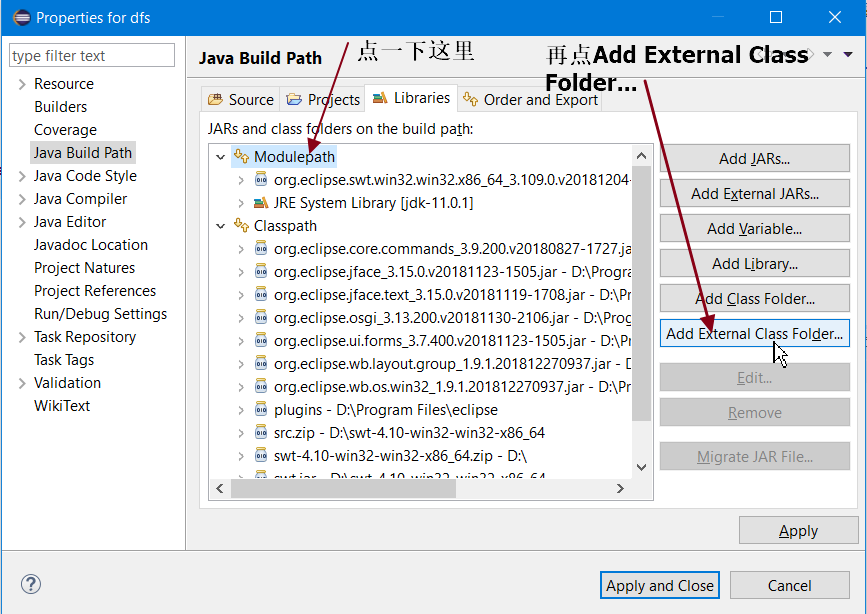Click jar icon for org.eclipse.osgi entry
The image size is (867, 614).
tap(261, 318)
